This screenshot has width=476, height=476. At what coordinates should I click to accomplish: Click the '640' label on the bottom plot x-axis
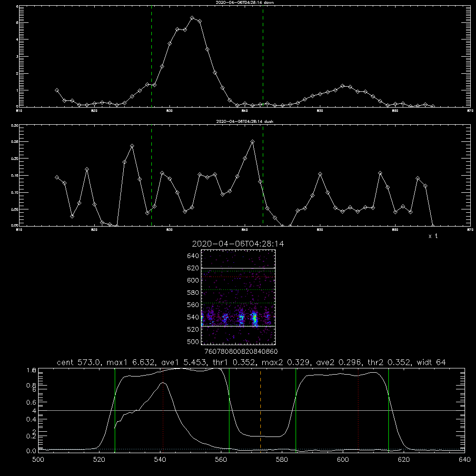(x=465, y=460)
